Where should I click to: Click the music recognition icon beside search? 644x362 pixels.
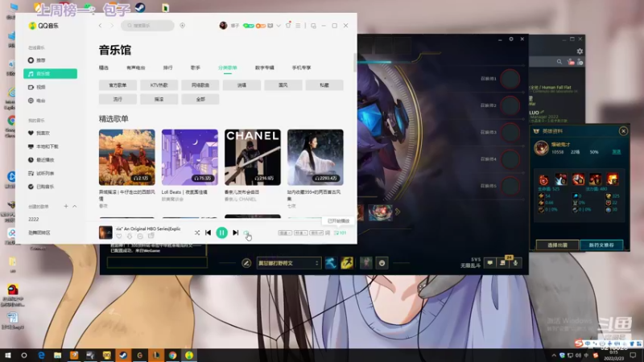click(x=183, y=26)
